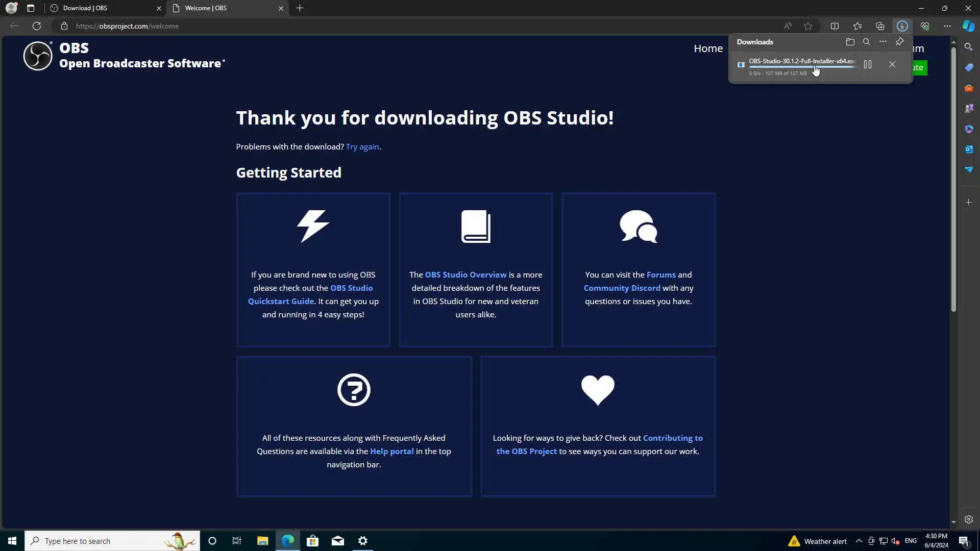Click the installer download progress bar
The width and height of the screenshot is (980, 551).
tap(801, 67)
